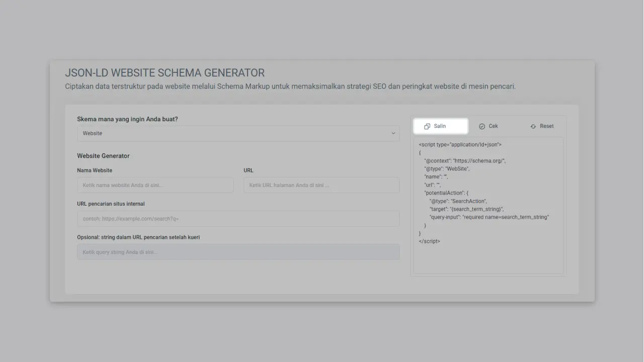Viewport: 644px width, 362px height.
Task: Click the copy icon on the Salin button
Action: (428, 126)
